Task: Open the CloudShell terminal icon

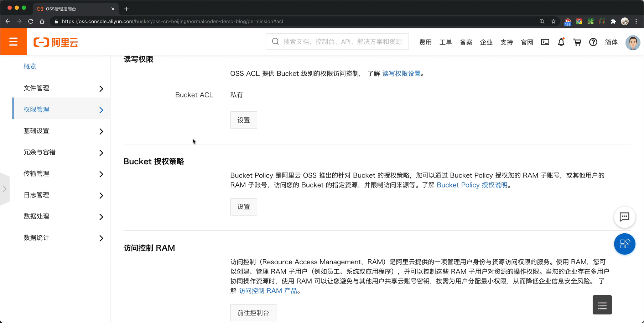Action: 545,42
